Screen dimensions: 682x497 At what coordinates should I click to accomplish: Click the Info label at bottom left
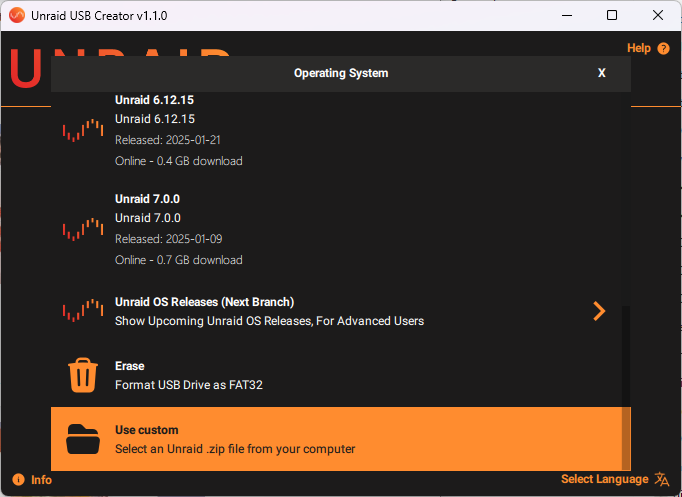(41, 480)
